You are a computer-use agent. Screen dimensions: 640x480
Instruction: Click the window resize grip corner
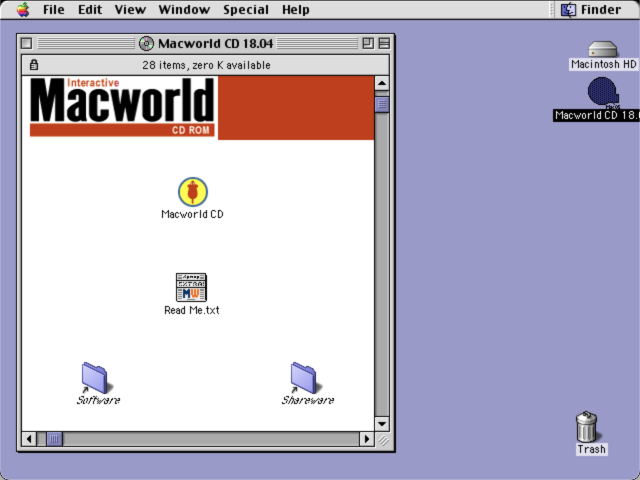coord(382,440)
